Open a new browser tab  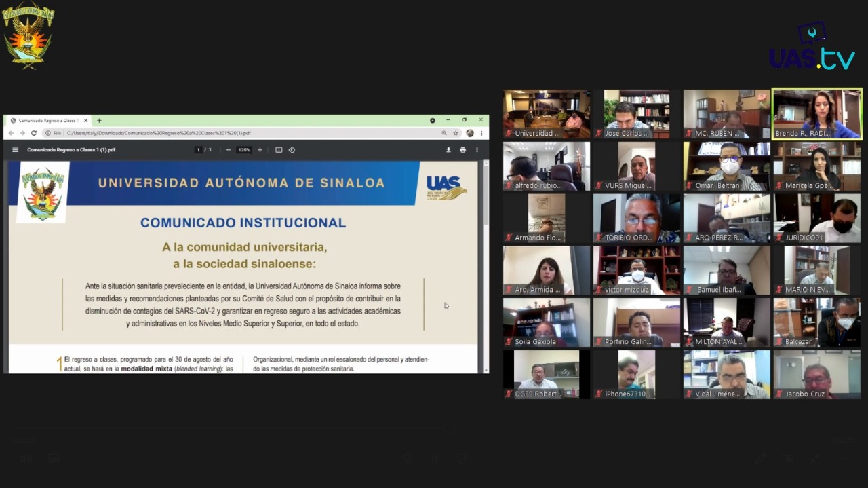pyautogui.click(x=99, y=121)
